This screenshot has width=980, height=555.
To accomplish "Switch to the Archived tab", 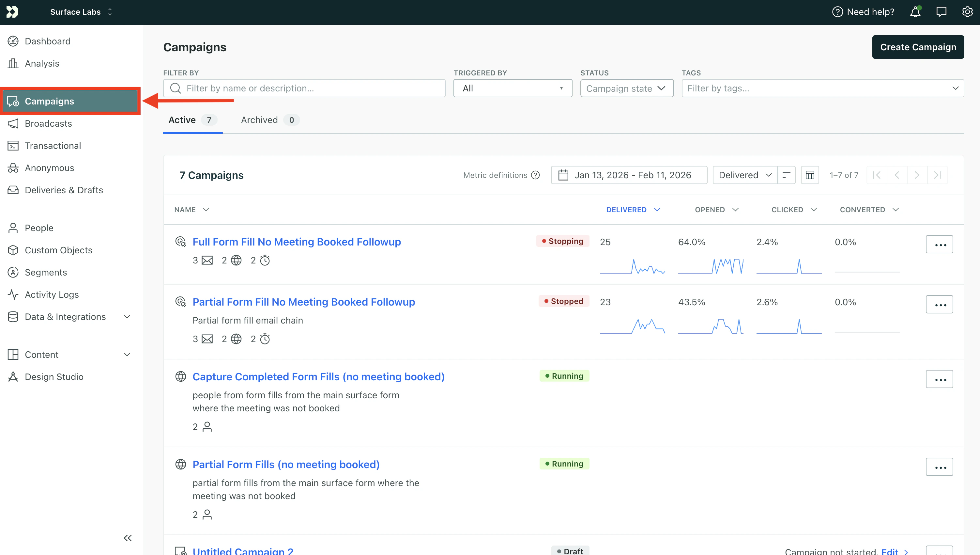I will (270, 120).
